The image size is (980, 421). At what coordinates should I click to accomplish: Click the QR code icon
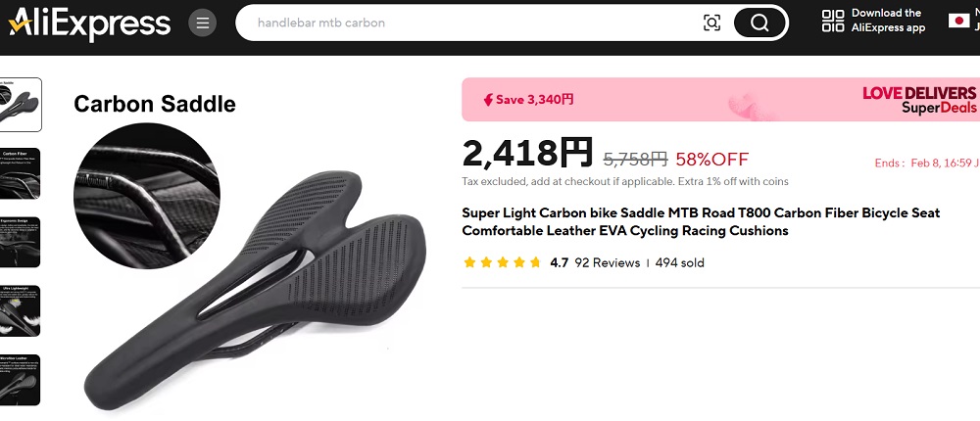pos(832,21)
